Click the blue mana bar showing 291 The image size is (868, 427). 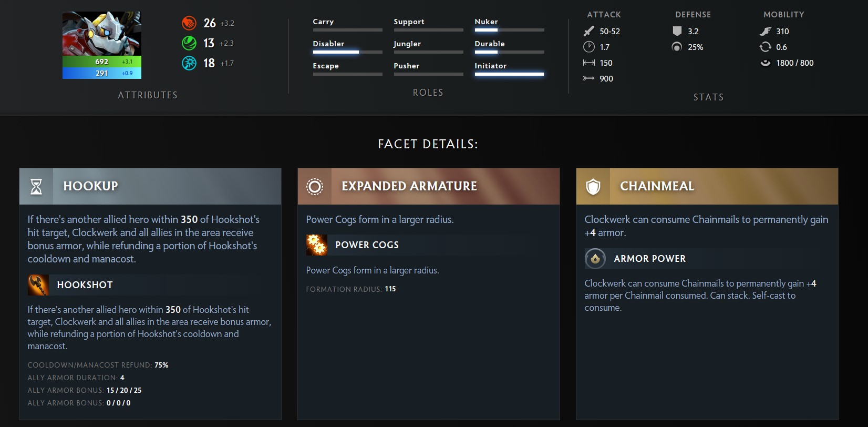102,73
